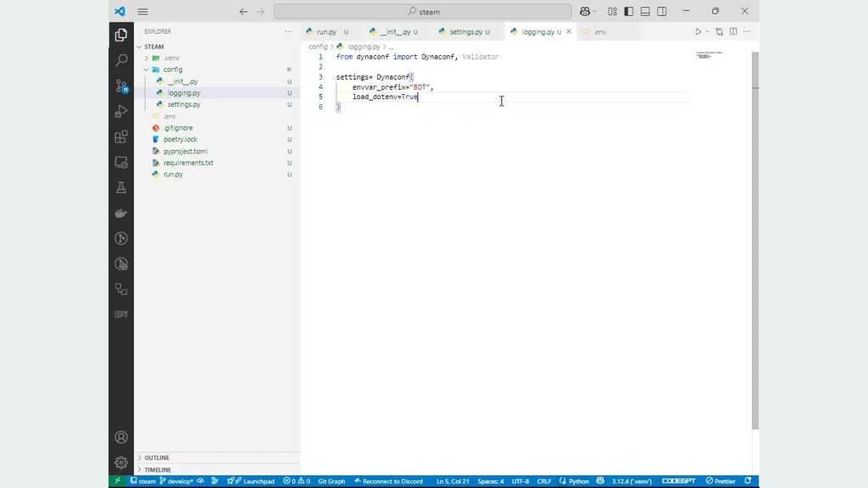Expand the OUTLINE section
Screen dimensions: 868x488
tap(157, 457)
